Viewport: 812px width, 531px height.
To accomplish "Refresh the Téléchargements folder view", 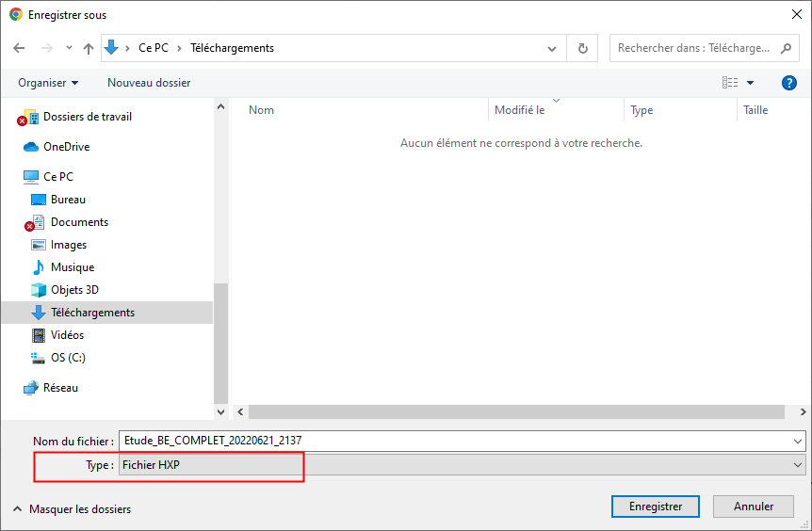I will coord(582,48).
